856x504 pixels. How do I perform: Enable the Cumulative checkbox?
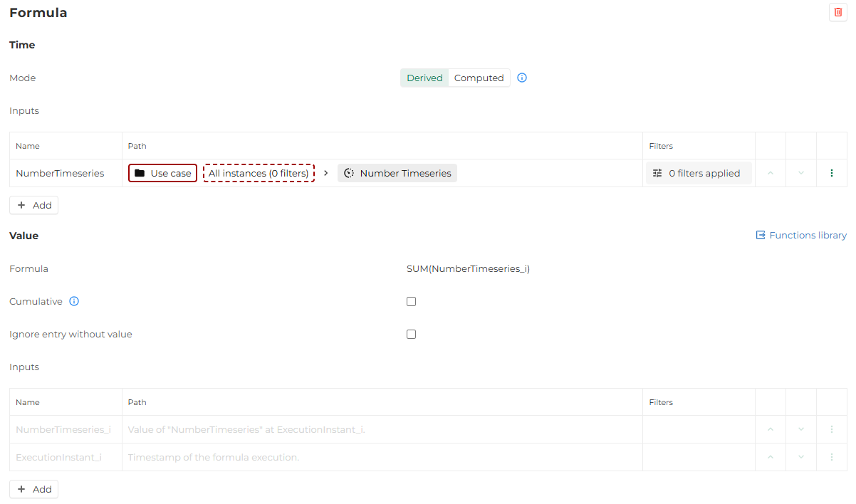[x=411, y=302]
